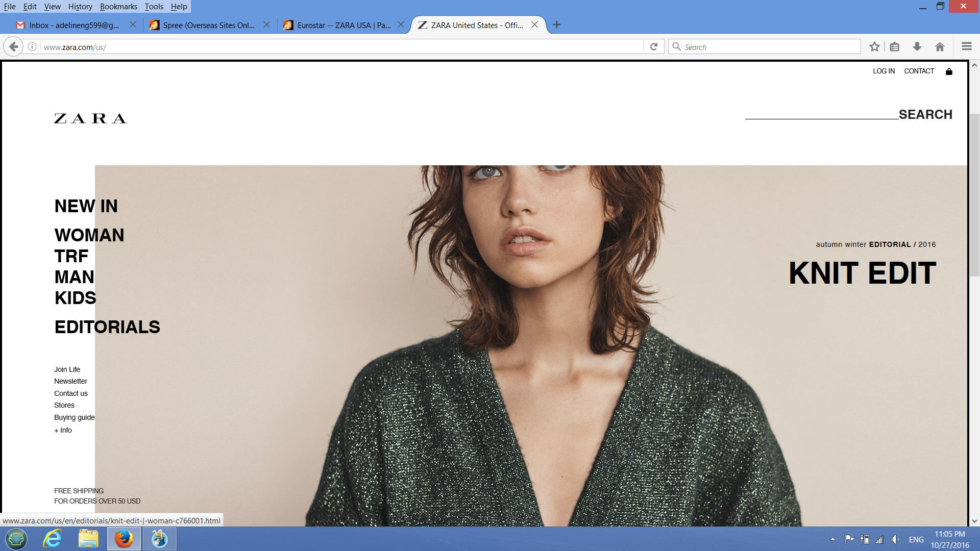Open the EDITORIALS section

[107, 327]
